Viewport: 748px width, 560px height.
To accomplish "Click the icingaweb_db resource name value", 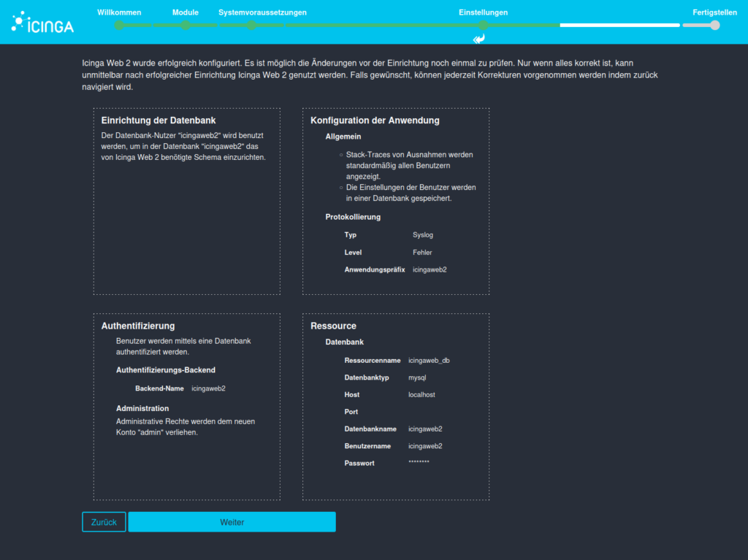I will [429, 361].
